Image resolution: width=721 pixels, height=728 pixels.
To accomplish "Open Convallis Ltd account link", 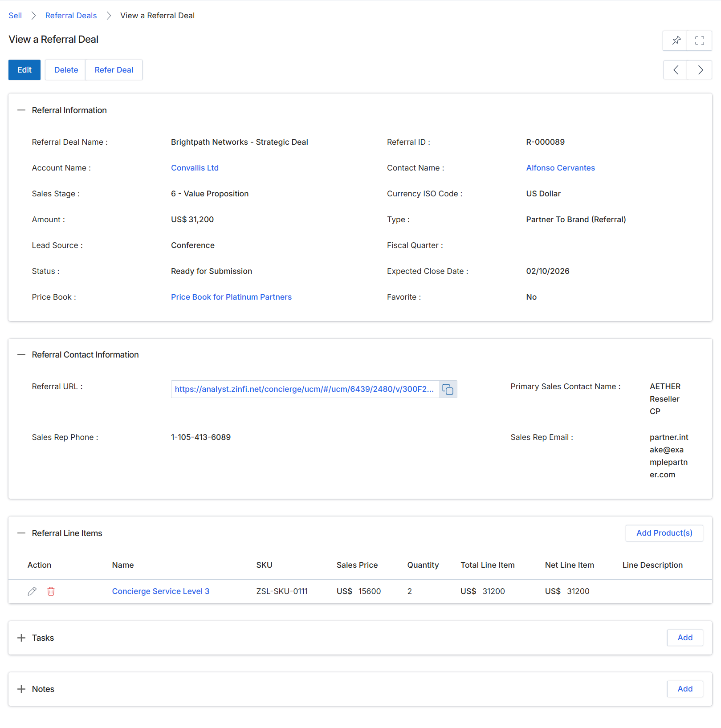I will click(x=195, y=168).
